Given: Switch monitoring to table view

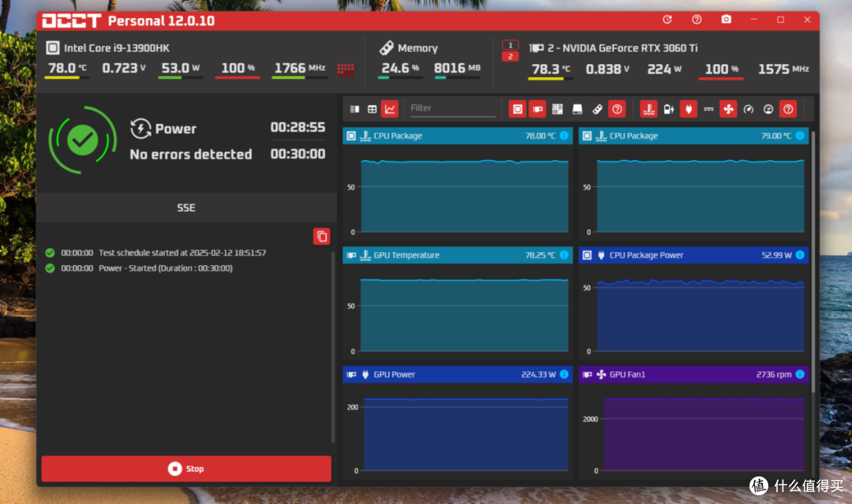Looking at the screenshot, I should (x=372, y=109).
